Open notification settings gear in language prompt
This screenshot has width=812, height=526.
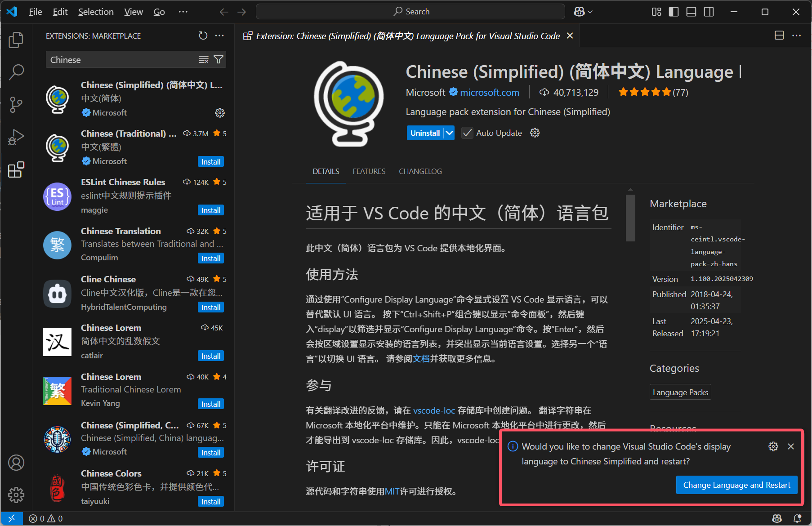pos(773,446)
